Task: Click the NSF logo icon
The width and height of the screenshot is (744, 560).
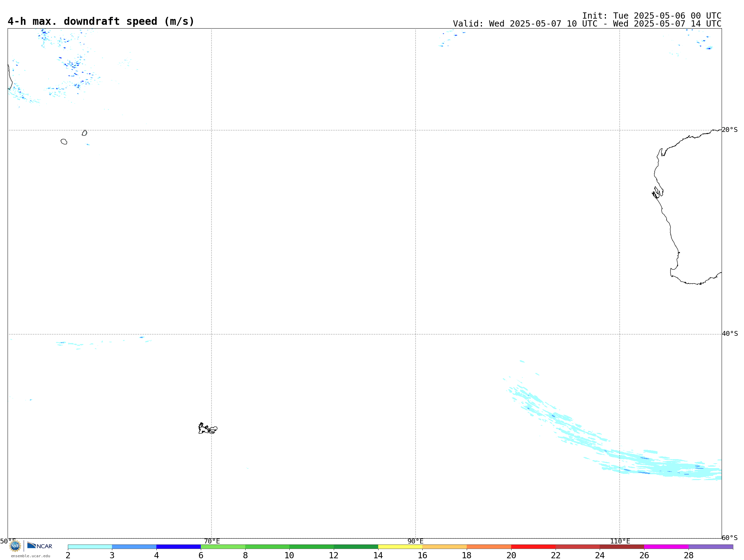Action: tap(15, 546)
